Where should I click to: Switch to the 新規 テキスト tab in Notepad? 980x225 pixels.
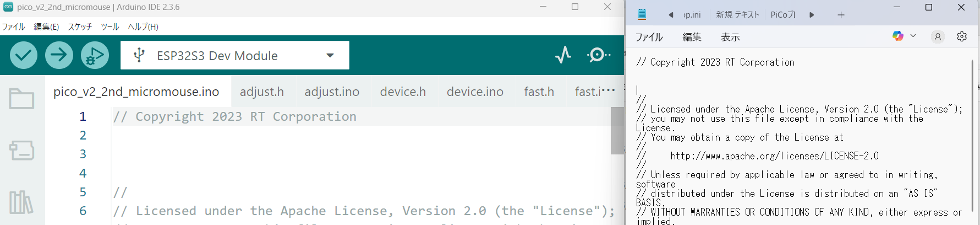coord(737,15)
